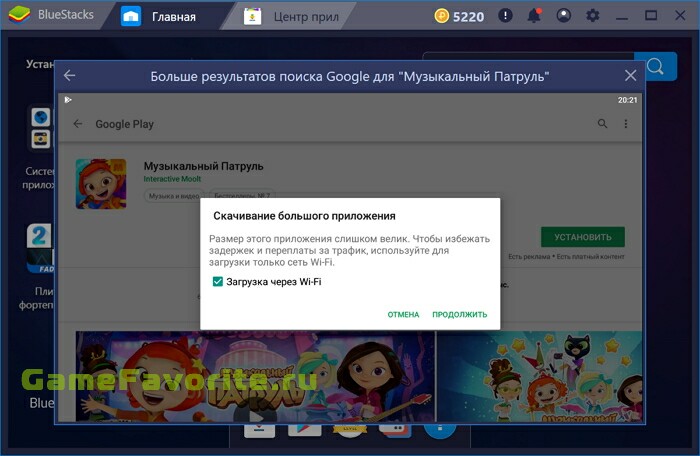
Task: Click the BlueStacks logo
Action: [x=20, y=15]
